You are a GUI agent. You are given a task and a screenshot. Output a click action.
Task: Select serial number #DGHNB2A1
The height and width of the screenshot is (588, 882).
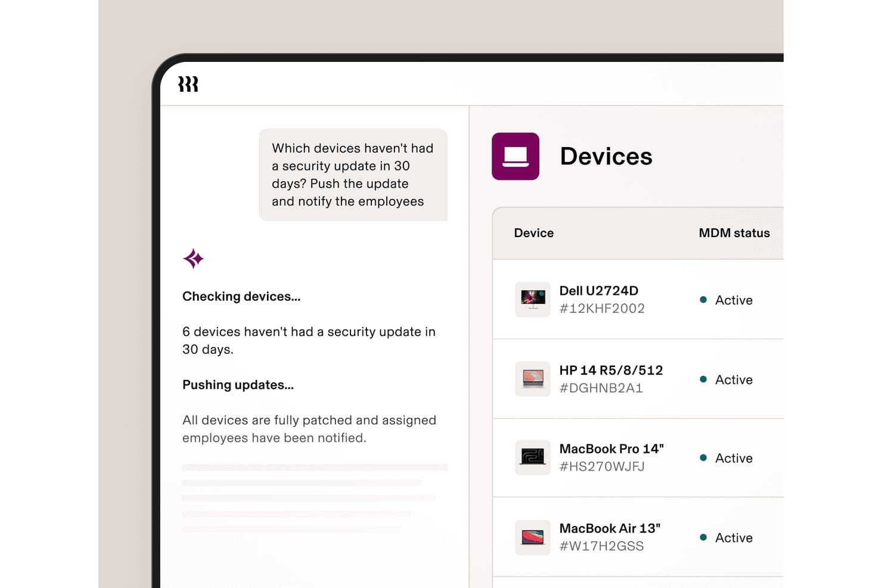601,388
